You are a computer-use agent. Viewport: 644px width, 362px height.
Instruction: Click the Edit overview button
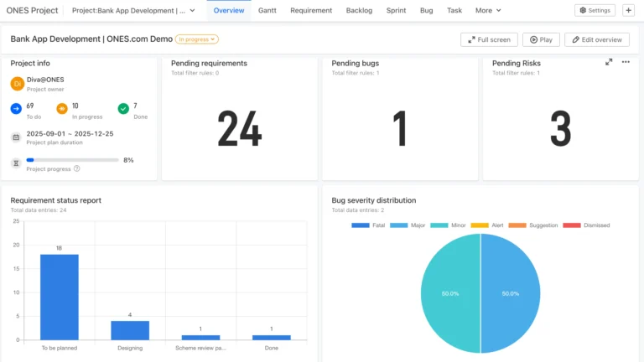[x=597, y=39]
